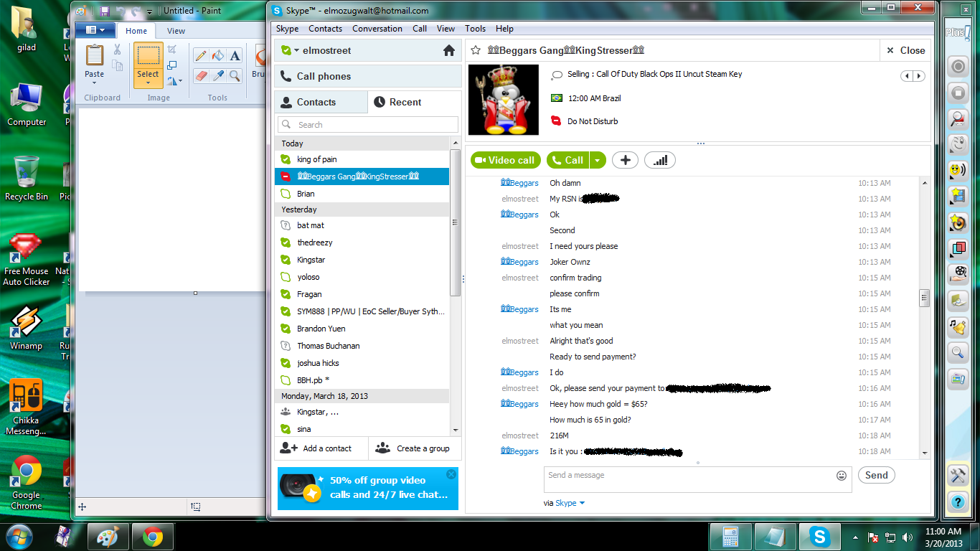980x551 pixels.
Task: Click the contact list Search field
Action: [x=368, y=124]
